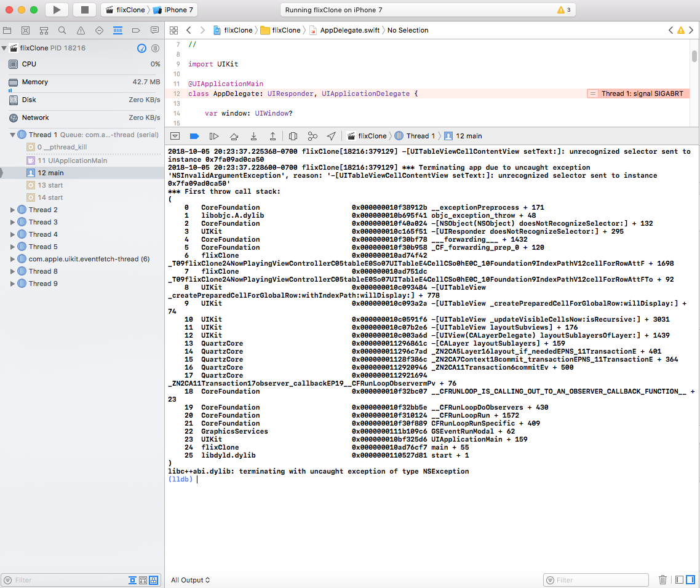Click the Step Over icon
Image resolution: width=700 pixels, height=588 pixels.
[234, 136]
